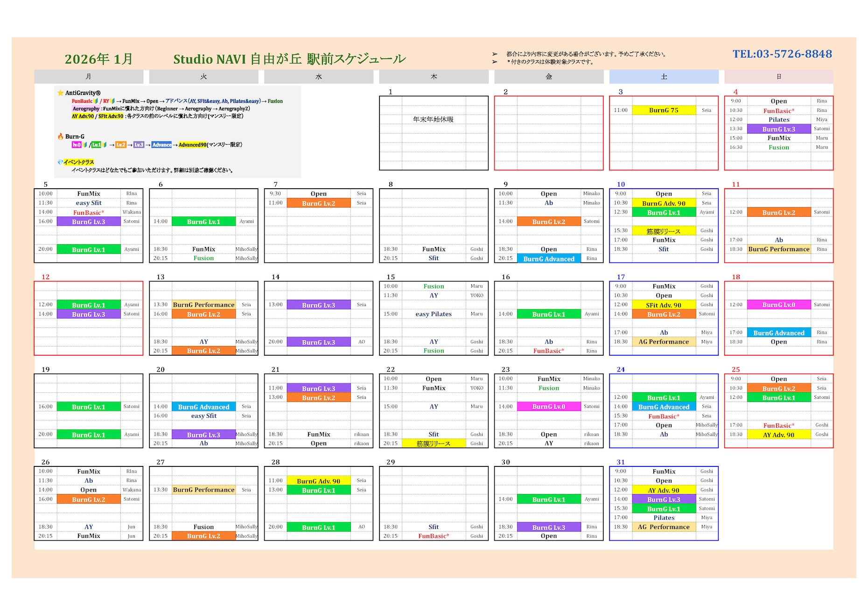868x614 pixels.
Task: Click the beginner mark after RY in legend
Action: [112, 101]
